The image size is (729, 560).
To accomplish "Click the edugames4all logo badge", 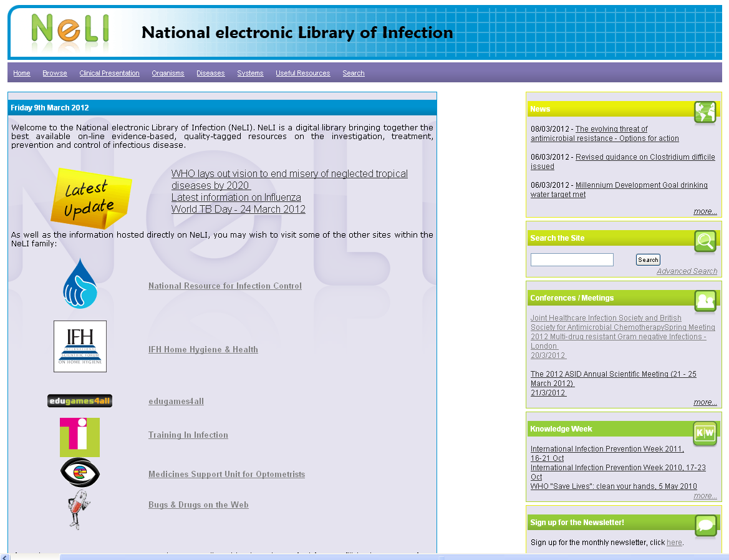I will pos(80,401).
